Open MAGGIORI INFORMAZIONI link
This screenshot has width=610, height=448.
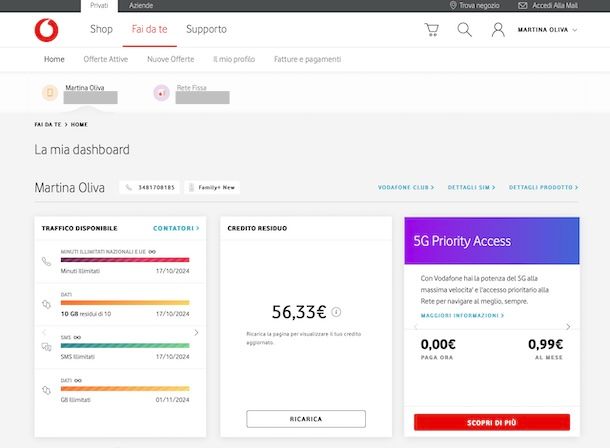[463, 315]
